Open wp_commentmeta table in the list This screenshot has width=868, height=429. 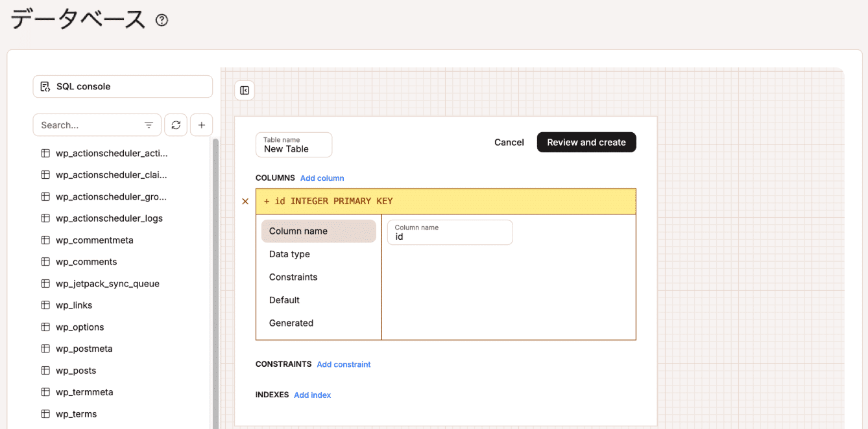tap(95, 240)
